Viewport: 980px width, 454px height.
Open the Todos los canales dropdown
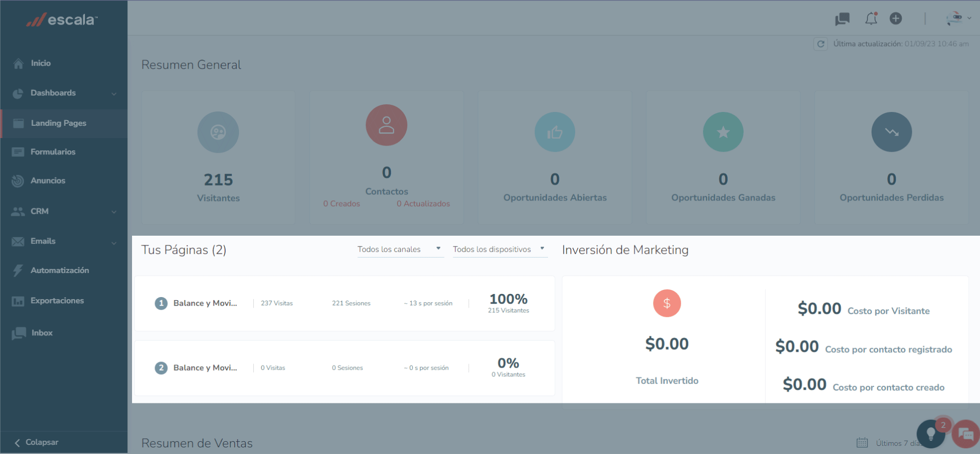tap(400, 249)
